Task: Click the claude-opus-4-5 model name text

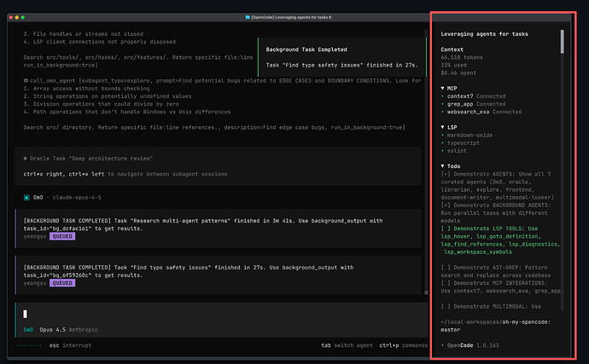Action: tap(77, 198)
